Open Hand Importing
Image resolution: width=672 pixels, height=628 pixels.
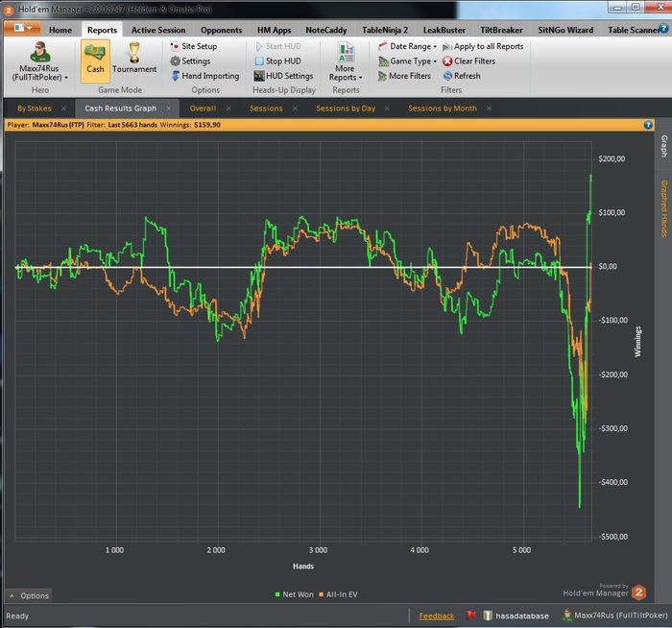point(205,76)
